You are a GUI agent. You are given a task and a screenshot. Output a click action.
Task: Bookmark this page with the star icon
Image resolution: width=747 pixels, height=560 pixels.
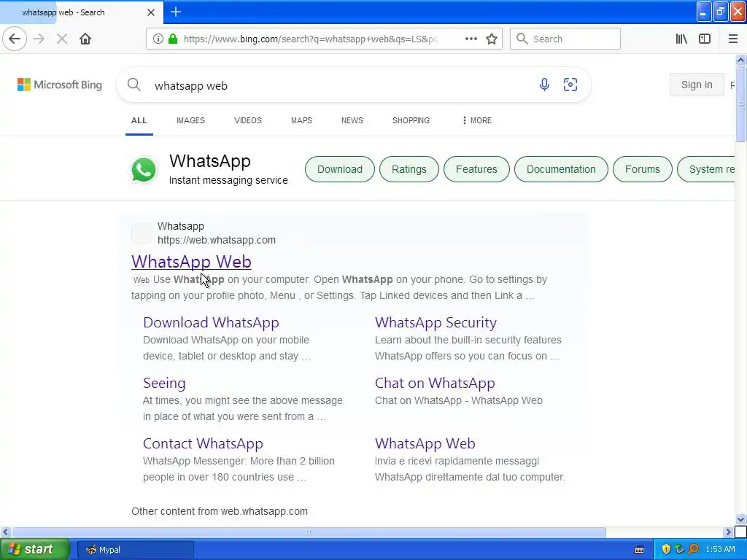click(492, 39)
